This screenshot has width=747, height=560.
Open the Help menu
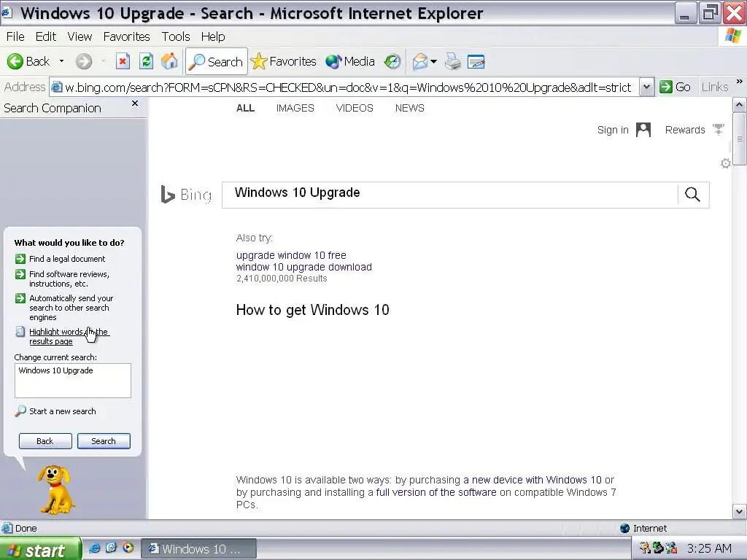pos(213,36)
